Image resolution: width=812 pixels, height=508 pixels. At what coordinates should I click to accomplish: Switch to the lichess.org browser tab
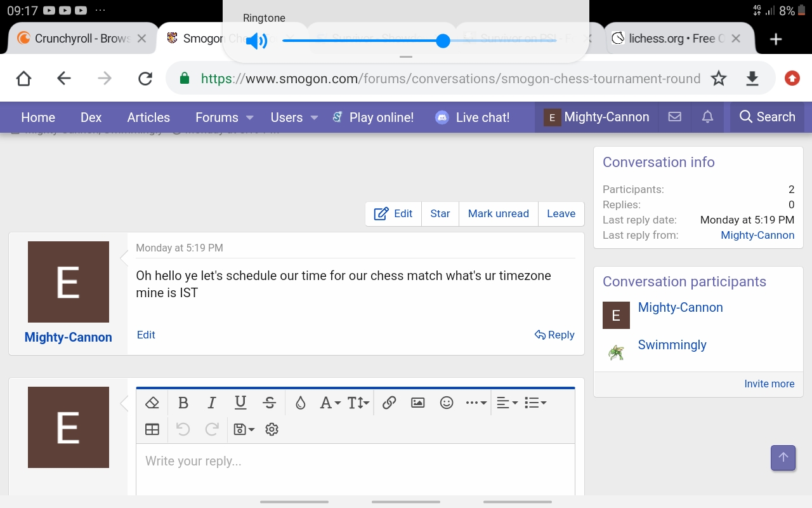click(x=668, y=39)
